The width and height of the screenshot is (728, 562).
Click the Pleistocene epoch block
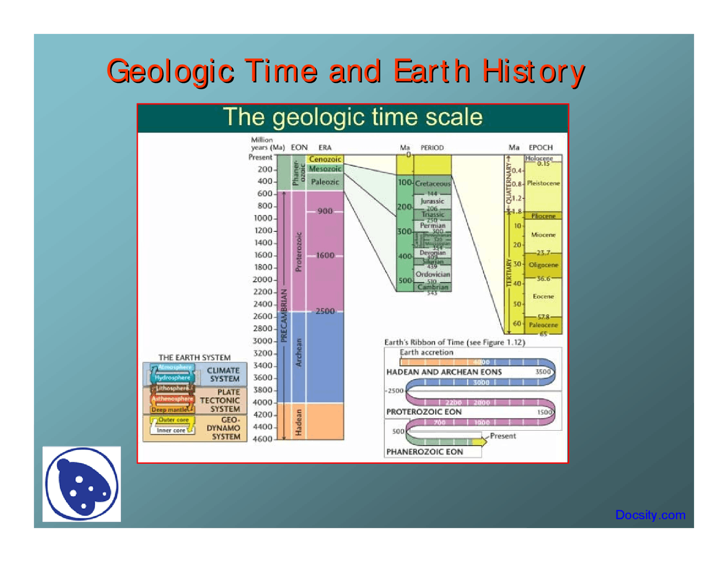click(x=543, y=184)
